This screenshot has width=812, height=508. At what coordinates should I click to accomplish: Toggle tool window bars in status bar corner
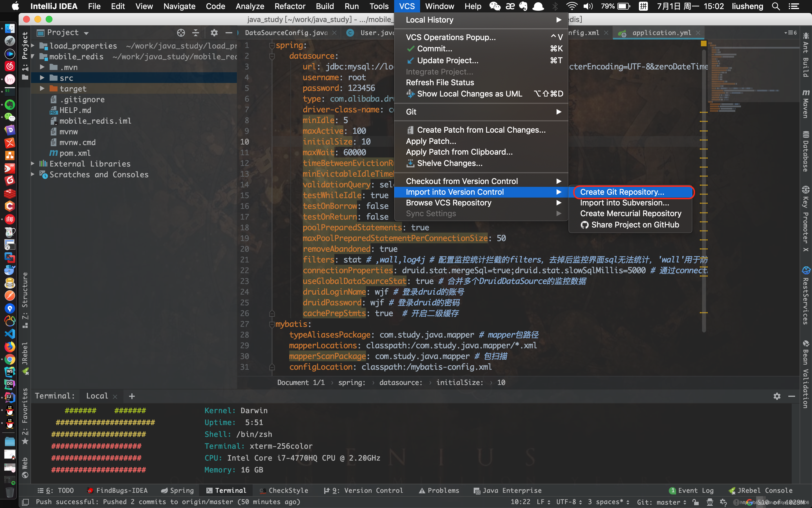(x=25, y=502)
